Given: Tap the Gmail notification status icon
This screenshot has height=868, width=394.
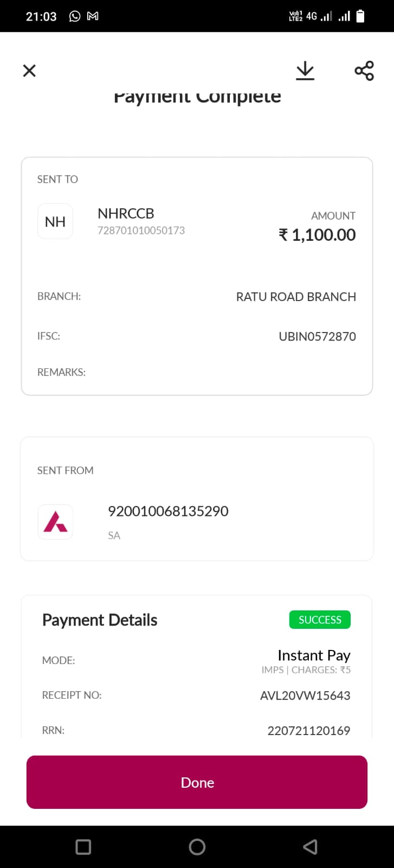Looking at the screenshot, I should (x=93, y=16).
